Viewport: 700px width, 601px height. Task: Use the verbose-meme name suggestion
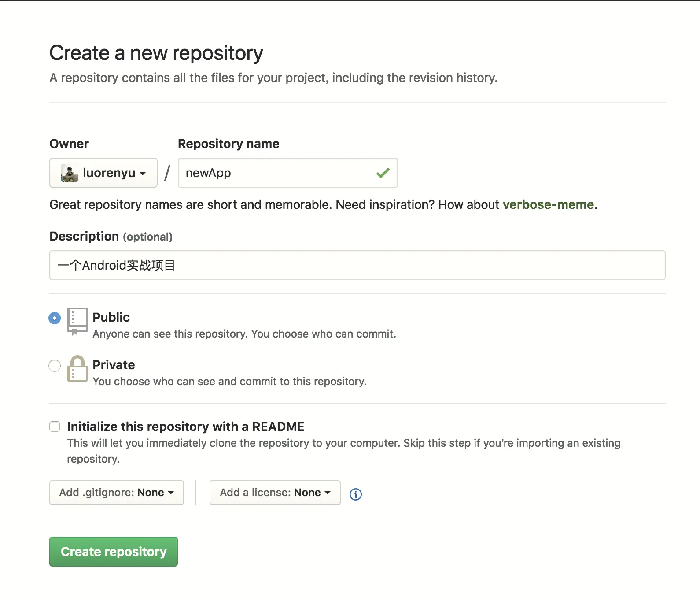[548, 204]
